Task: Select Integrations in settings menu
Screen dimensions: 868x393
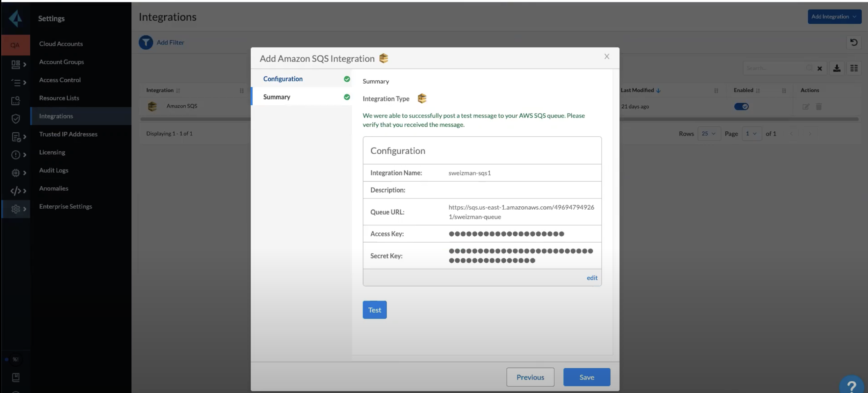Action: [x=81, y=116]
